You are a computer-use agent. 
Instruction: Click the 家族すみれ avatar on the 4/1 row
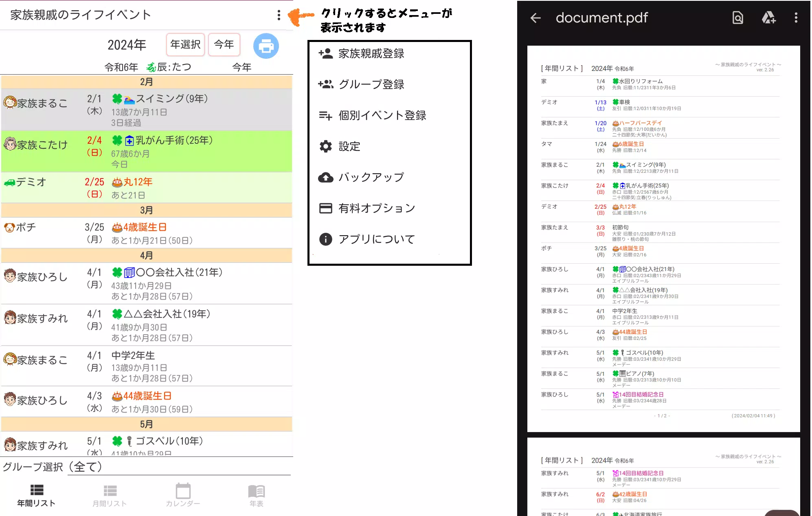(x=10, y=318)
